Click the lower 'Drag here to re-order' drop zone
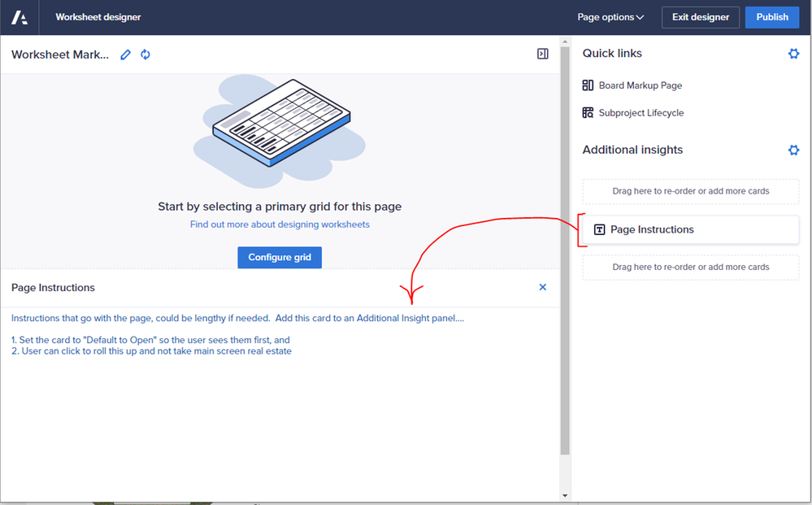Viewport: 812px width, 505px height. click(x=690, y=268)
